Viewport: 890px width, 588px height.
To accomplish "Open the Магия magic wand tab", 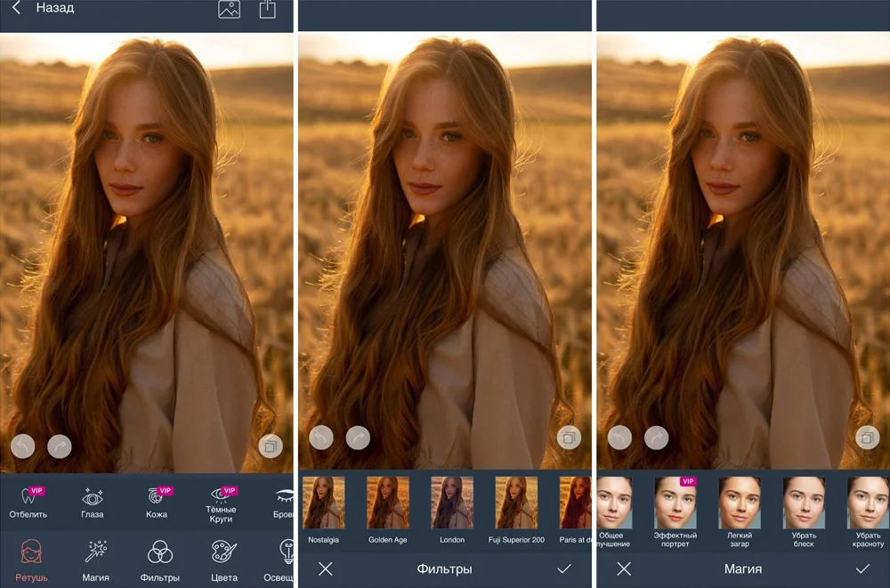I will [x=96, y=560].
